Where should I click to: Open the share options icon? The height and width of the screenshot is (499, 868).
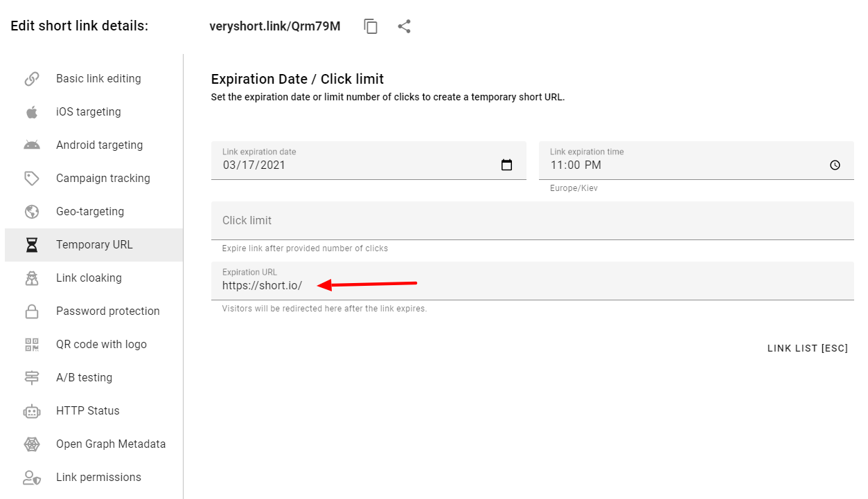click(405, 26)
